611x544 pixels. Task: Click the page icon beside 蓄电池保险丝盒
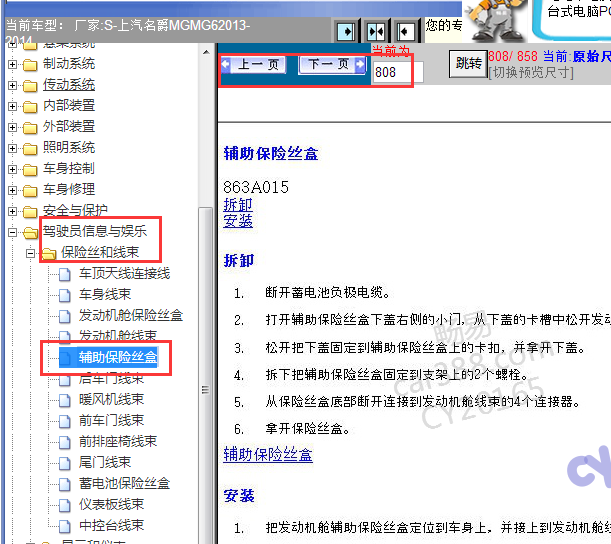point(65,485)
